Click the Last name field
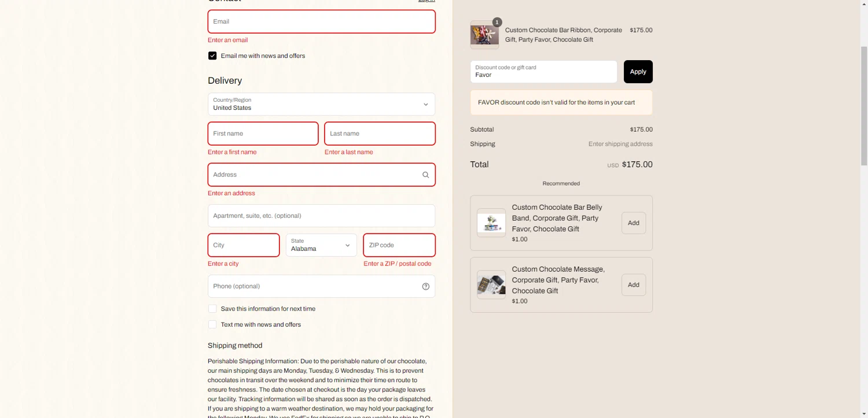Screen dimensions: 868x418 point(380,134)
